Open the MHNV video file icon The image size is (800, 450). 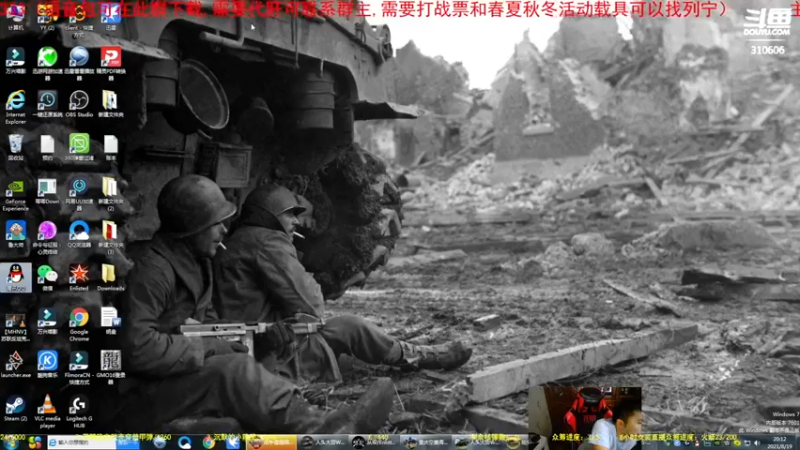(x=15, y=327)
